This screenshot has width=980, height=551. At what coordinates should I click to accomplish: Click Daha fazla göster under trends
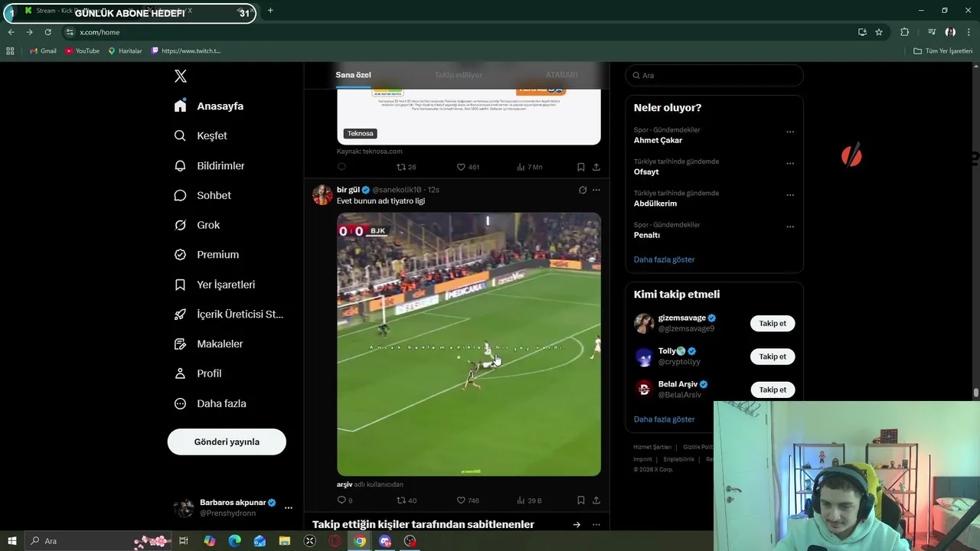[664, 259]
